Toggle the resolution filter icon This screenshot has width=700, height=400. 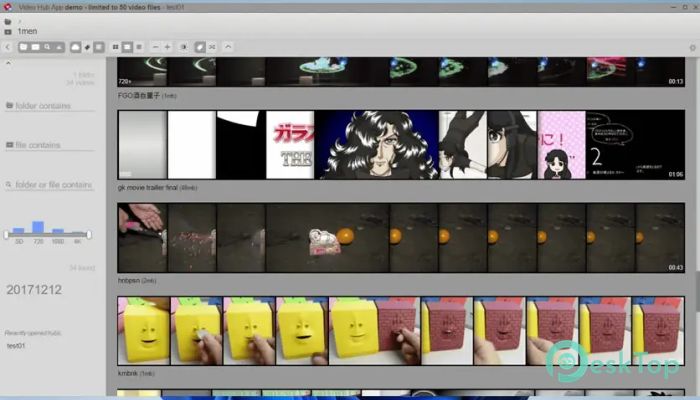(59, 47)
